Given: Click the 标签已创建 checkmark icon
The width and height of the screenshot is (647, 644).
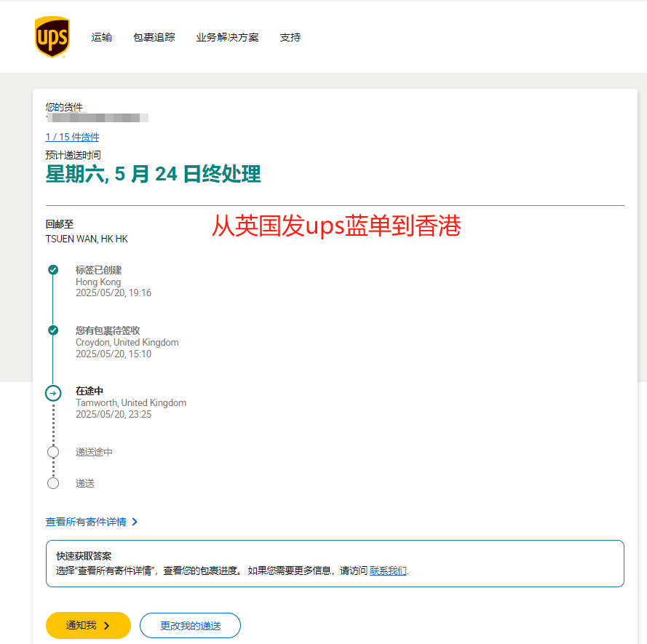Looking at the screenshot, I should point(53,270).
